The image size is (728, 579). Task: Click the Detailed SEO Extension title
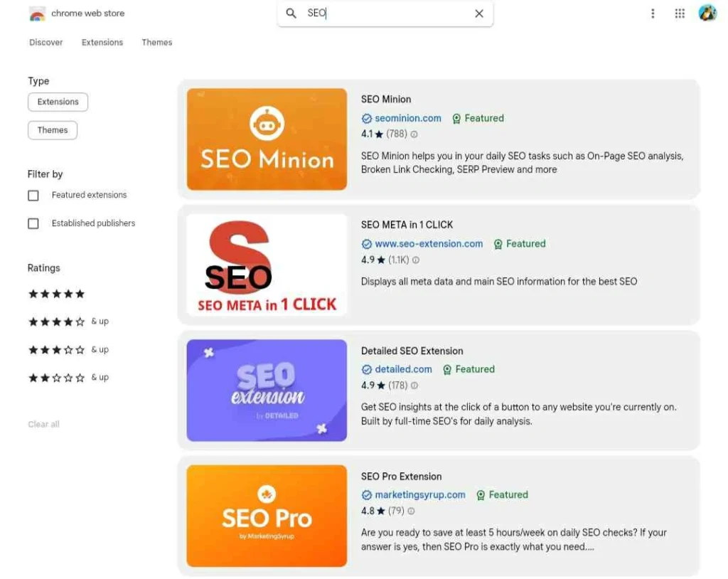(412, 351)
